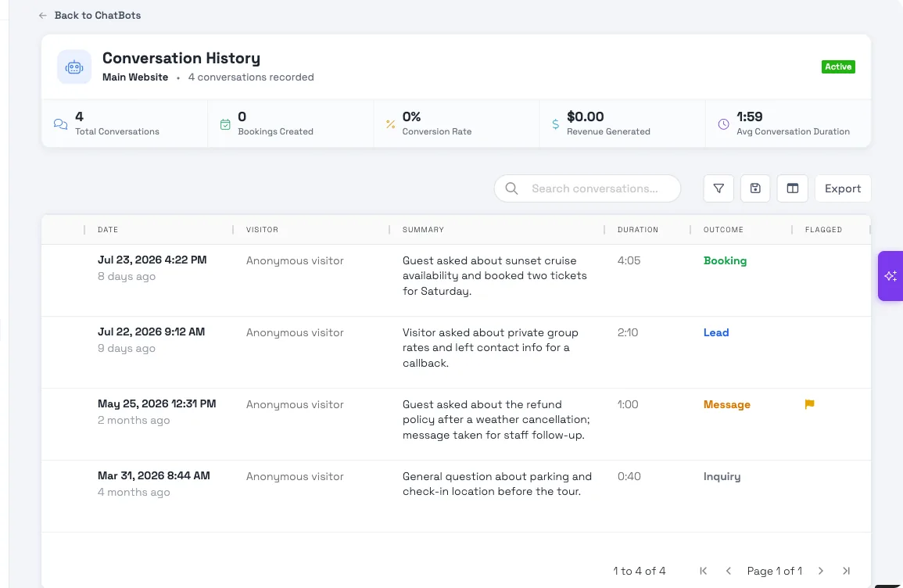The image size is (903, 588).
Task: Open the Jul 23, 2026 4:22 PM conversation
Action: (x=456, y=281)
